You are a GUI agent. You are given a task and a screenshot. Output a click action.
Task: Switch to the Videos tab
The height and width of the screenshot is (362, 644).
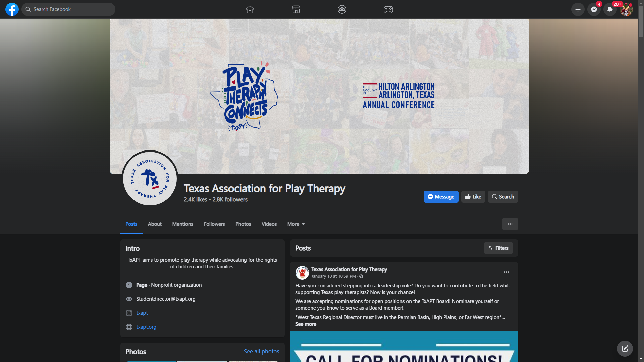click(x=269, y=224)
